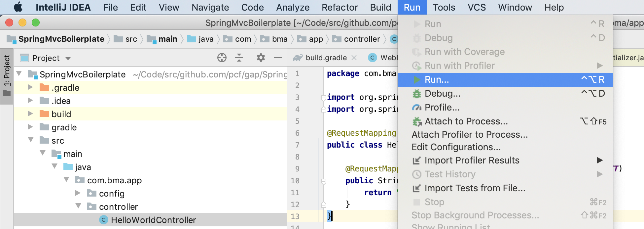Collapse the SpringMvcBoilerplate root node
Image resolution: width=644 pixels, height=229 pixels.
pos(19,73)
